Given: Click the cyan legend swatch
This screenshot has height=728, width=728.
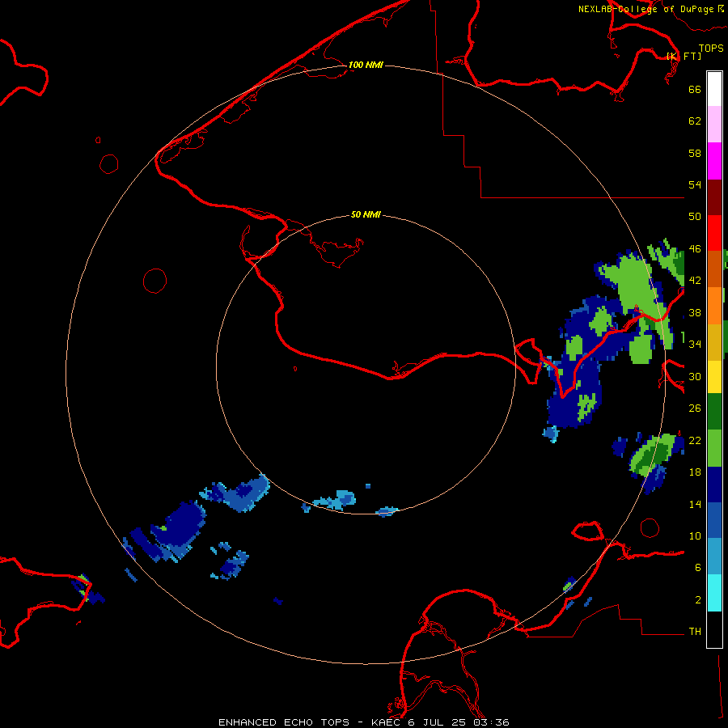Looking at the screenshot, I should click(714, 593).
